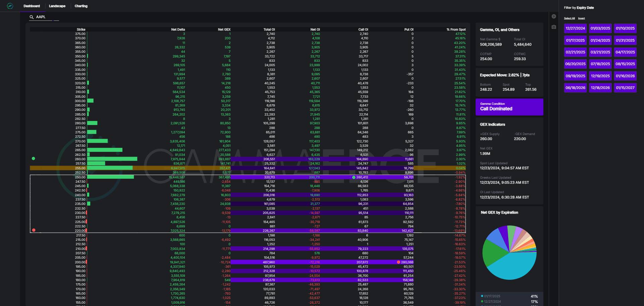
Task: Toggle the 01/15/2027 expiry filter
Action: [x=625, y=88]
